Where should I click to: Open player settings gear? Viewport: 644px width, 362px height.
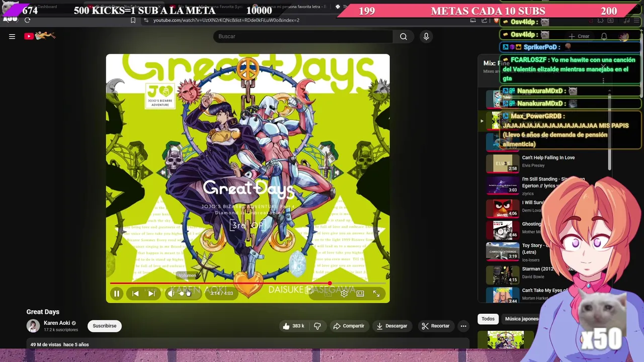coord(344,294)
